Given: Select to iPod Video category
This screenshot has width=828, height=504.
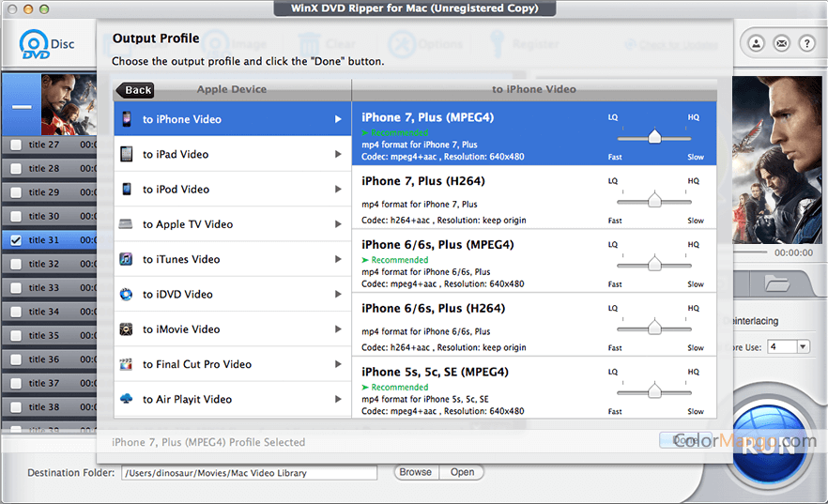Looking at the screenshot, I should [x=176, y=190].
